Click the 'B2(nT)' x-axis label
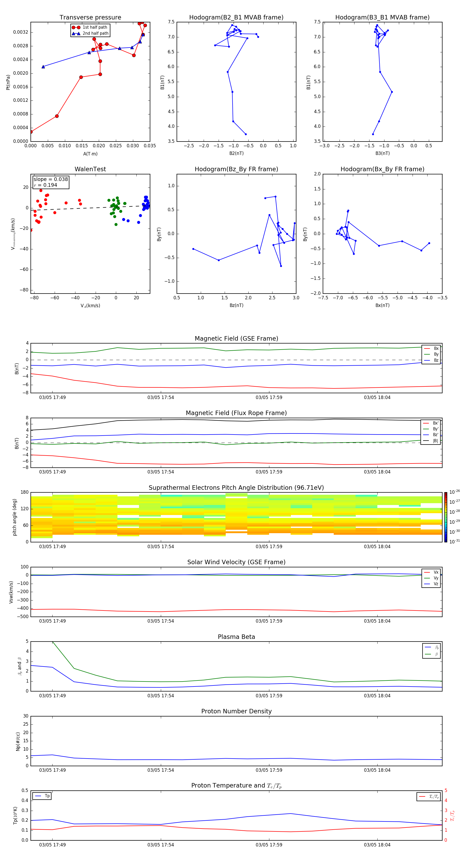This screenshot has height=868, width=473. coord(236,153)
